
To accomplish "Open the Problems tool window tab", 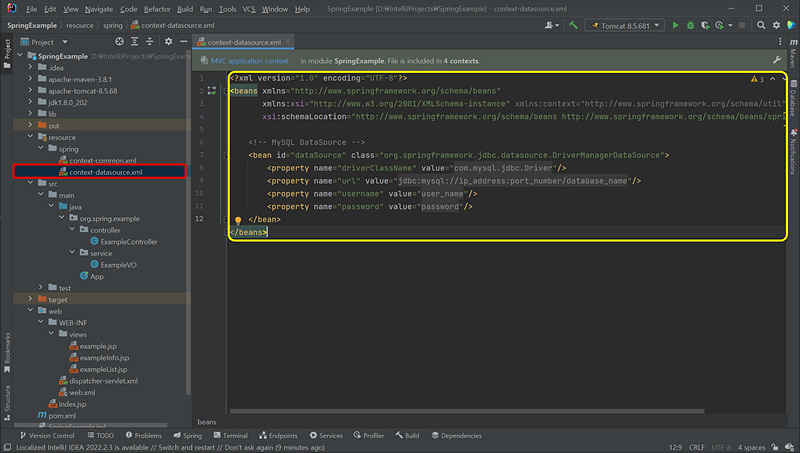I will click(144, 435).
